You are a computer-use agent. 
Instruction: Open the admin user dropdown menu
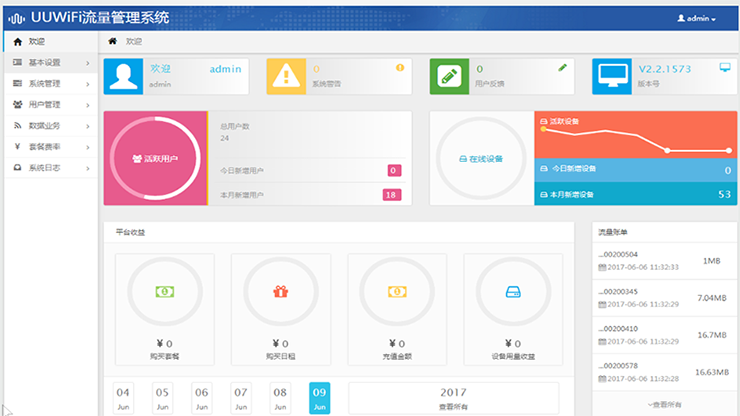[696, 18]
